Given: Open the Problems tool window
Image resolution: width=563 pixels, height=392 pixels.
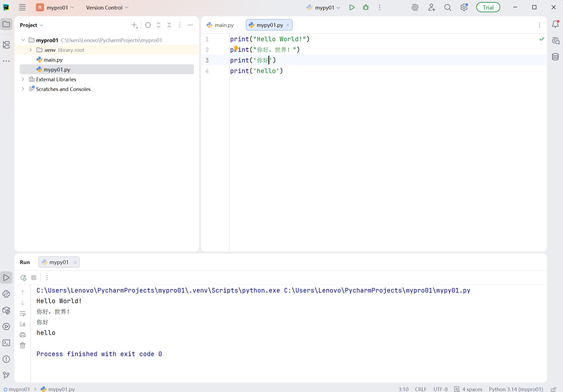Looking at the screenshot, I should pos(6,359).
